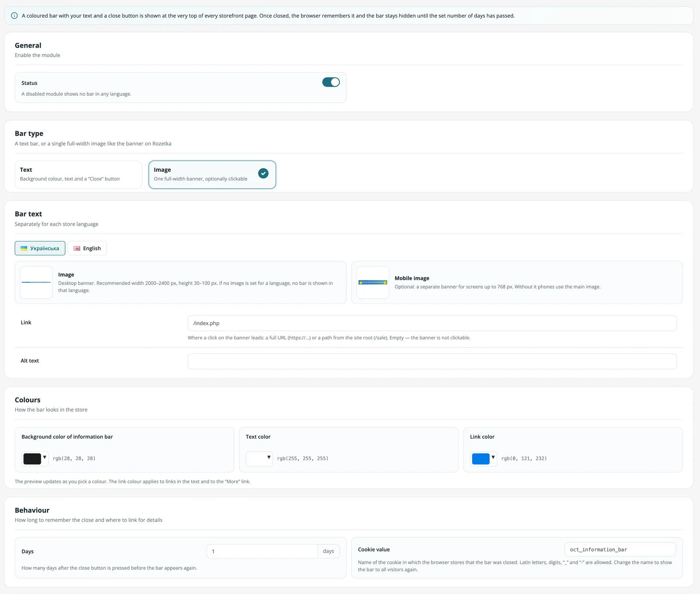Click the General section heading

click(x=28, y=45)
